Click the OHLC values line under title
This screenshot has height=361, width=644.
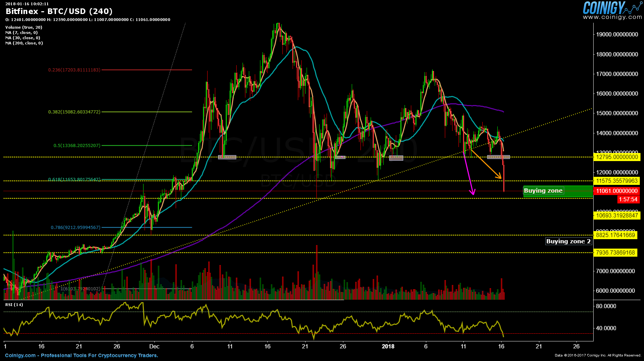pos(88,20)
